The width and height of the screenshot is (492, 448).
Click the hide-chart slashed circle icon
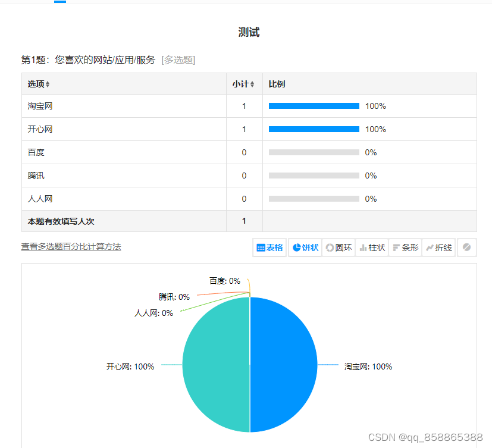pos(466,248)
